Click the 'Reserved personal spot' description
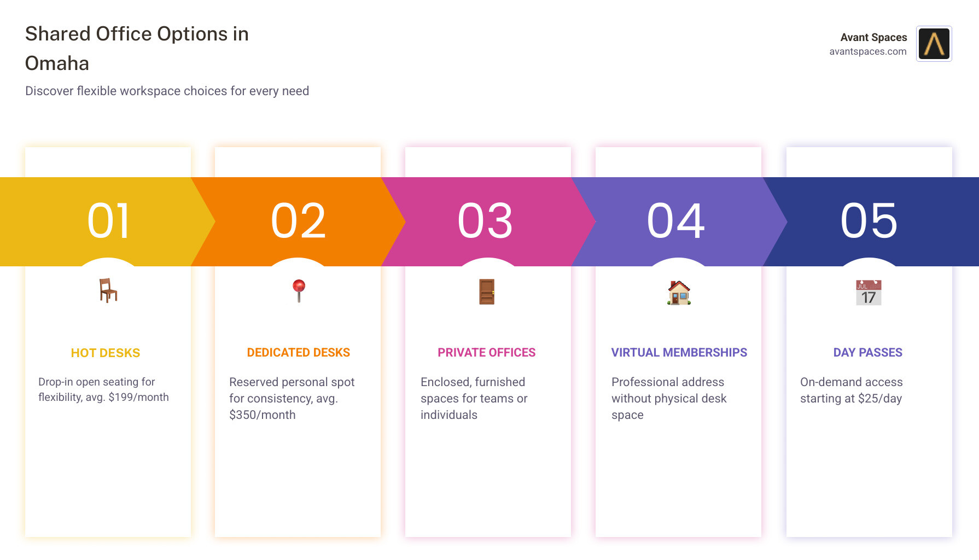Viewport: 979px width, 560px height. click(x=292, y=398)
